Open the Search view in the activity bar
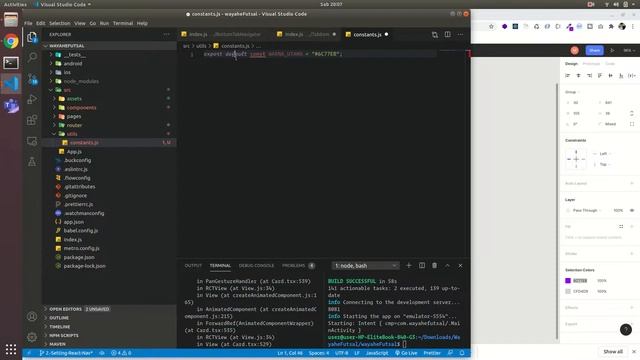 32,57
